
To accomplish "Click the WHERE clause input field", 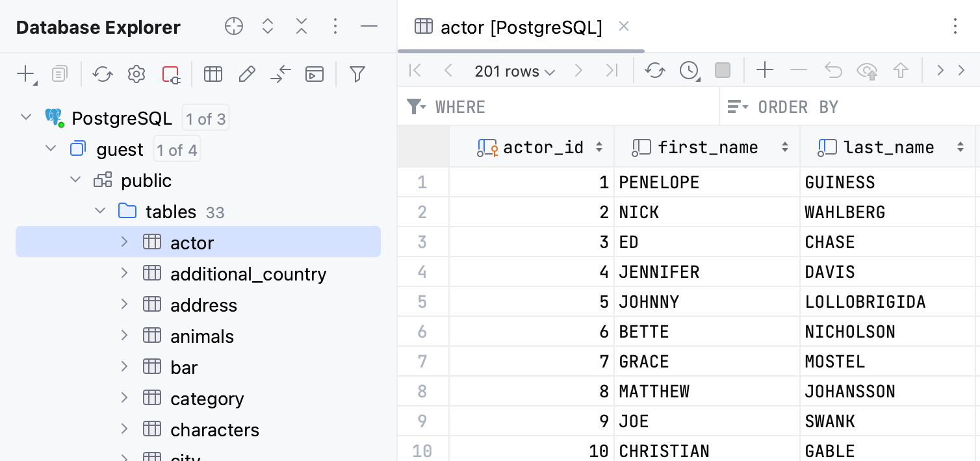I will click(552, 106).
